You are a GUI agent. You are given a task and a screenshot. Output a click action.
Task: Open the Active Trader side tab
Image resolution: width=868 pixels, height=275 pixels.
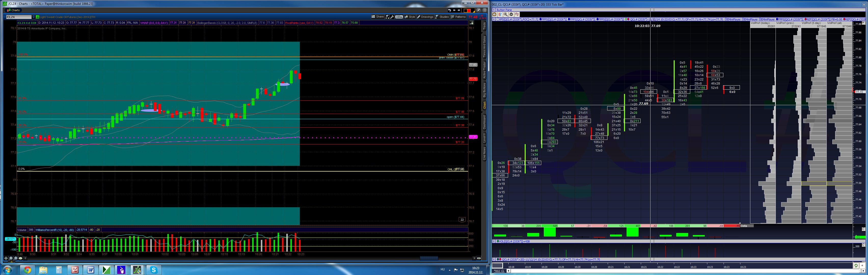point(484,70)
